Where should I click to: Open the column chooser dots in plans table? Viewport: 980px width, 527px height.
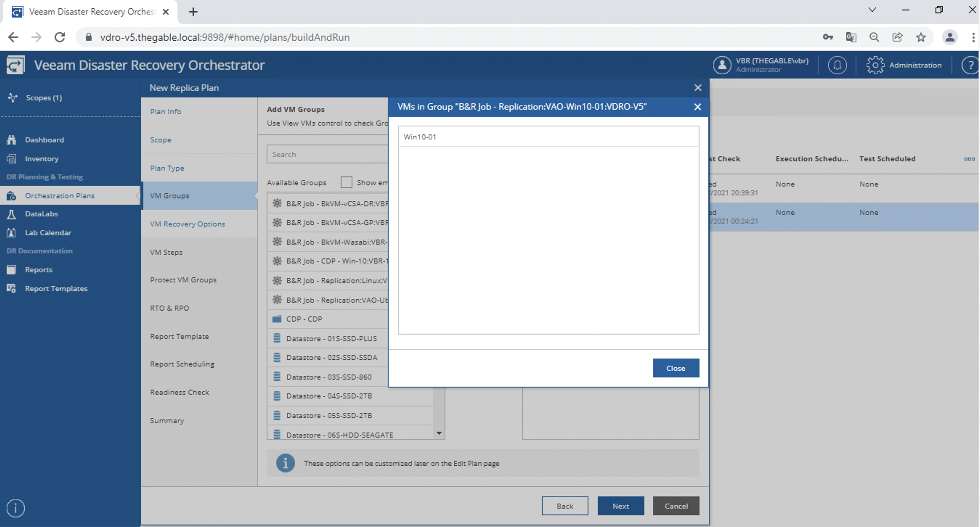coord(969,159)
